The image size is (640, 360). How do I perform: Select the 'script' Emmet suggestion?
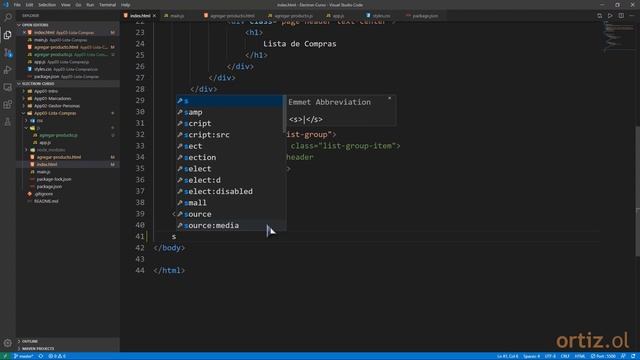(230, 123)
